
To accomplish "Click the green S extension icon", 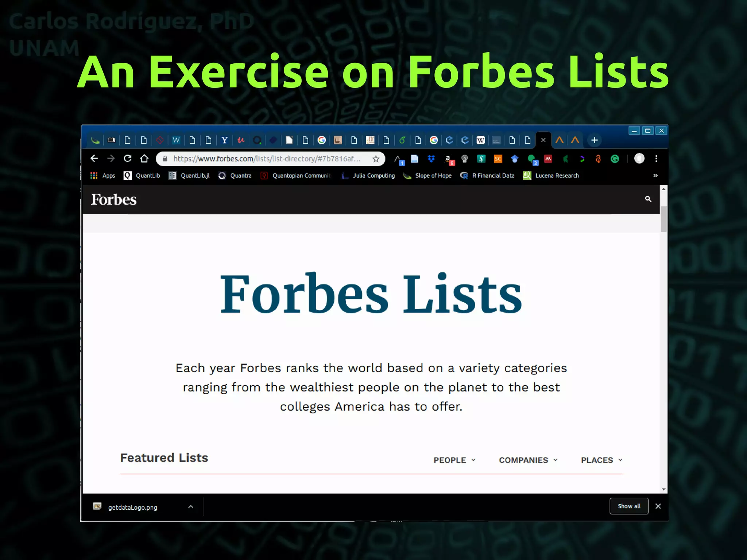I will (481, 159).
